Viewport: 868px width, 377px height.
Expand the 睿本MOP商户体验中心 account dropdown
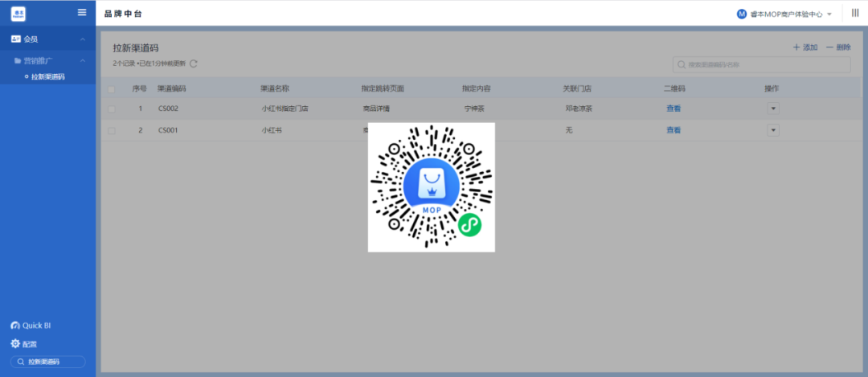tap(829, 14)
